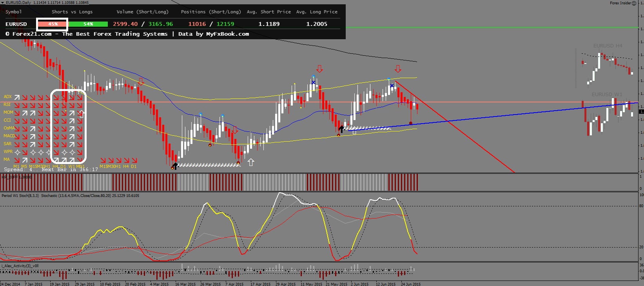The height and width of the screenshot is (286, 644).
Task: Click the Forex Insider smiley face icon
Action: pos(634,3)
